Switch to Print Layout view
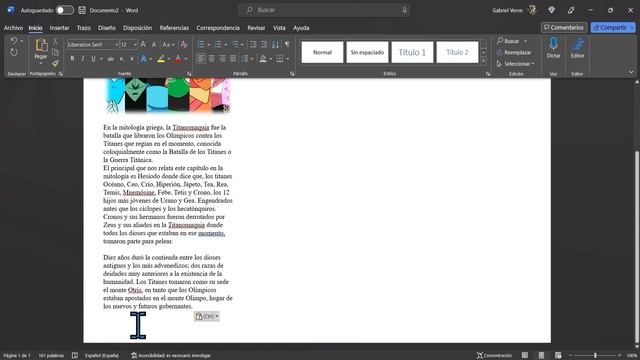 [541, 356]
